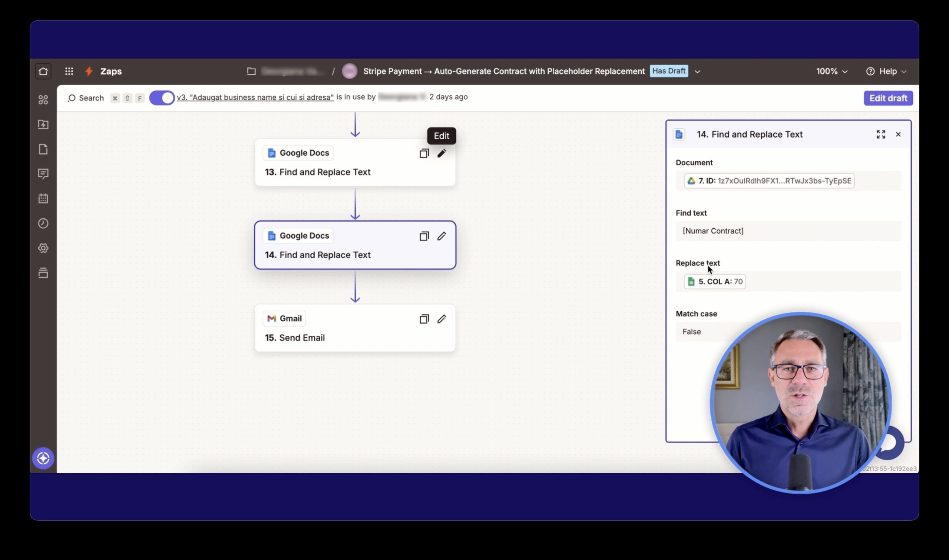Duplicate step 14 Find and Replace Text
Image resolution: width=949 pixels, height=560 pixels.
tap(424, 236)
